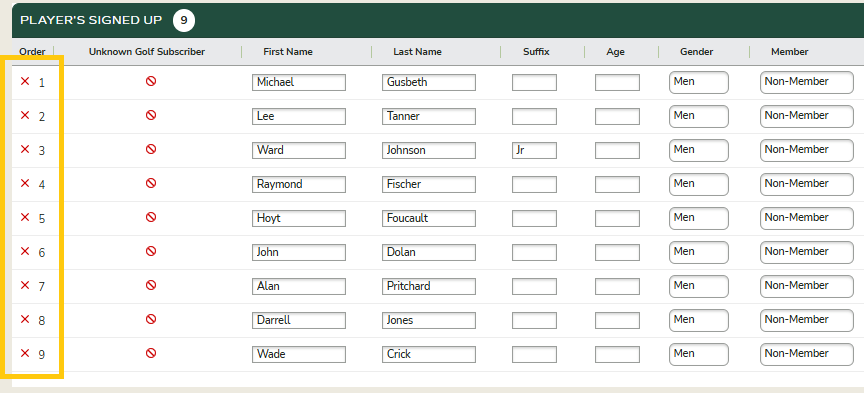
Task: Open Gender dropdown for Michael Gusbeth
Action: point(699,82)
